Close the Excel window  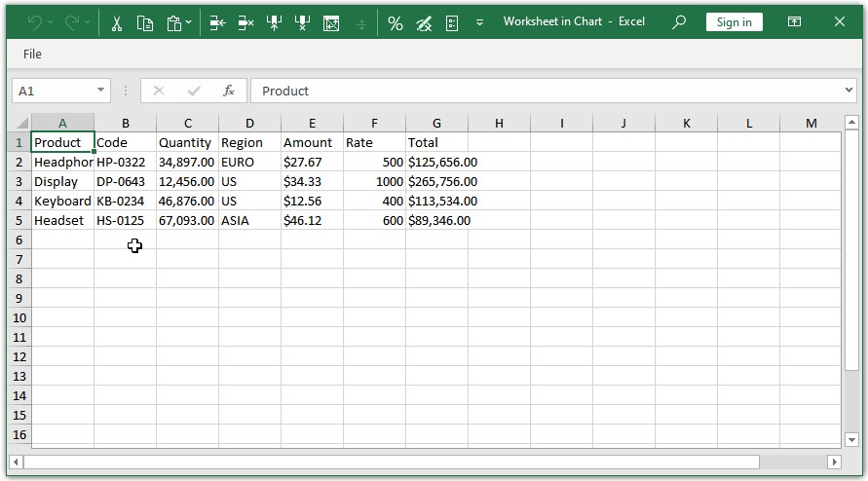pos(839,21)
